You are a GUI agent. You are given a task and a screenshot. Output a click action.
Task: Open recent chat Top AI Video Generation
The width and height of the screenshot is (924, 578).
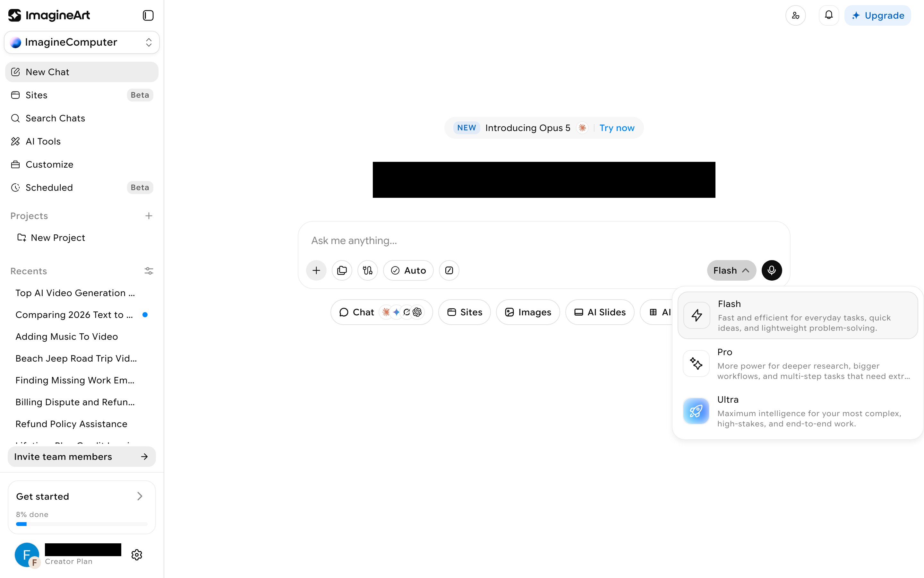[x=75, y=293]
